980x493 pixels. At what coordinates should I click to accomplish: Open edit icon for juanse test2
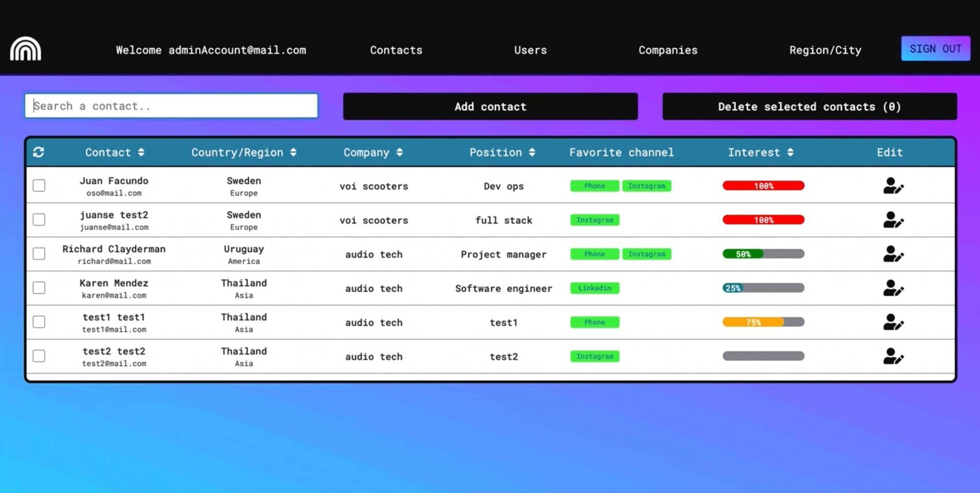click(x=893, y=220)
